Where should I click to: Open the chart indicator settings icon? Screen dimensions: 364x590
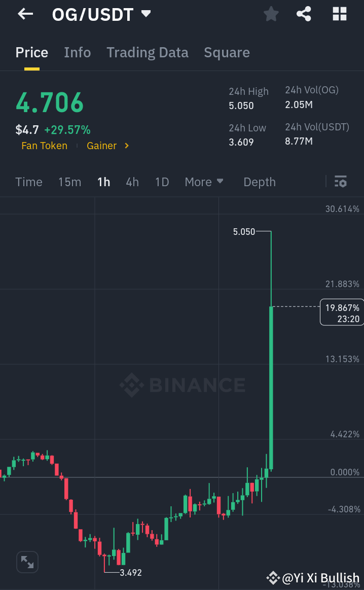341,181
